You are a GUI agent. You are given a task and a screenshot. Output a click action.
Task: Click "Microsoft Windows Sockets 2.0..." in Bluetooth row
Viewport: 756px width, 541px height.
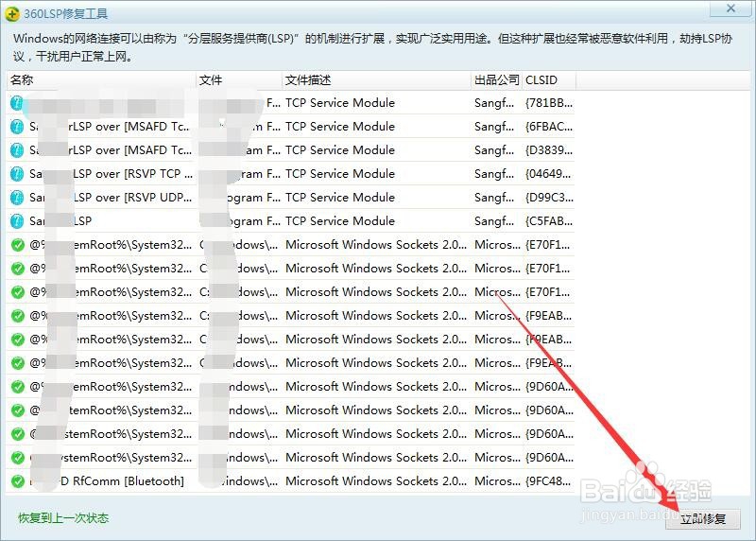(376, 481)
